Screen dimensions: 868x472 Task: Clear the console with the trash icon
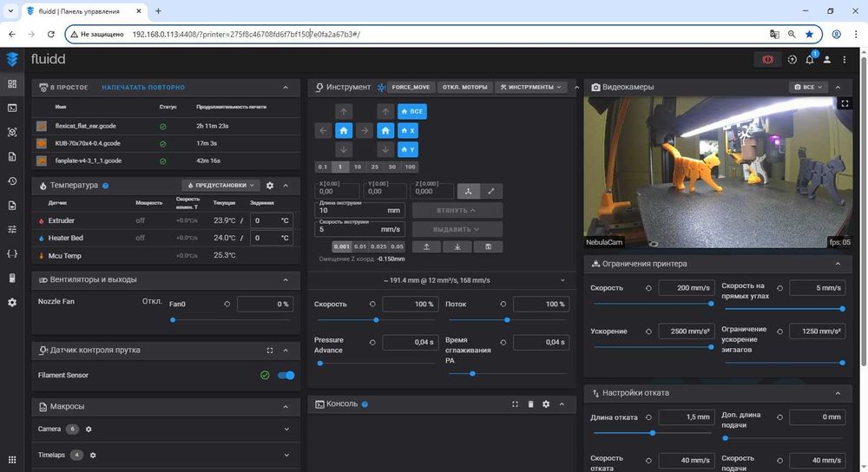[530, 404]
